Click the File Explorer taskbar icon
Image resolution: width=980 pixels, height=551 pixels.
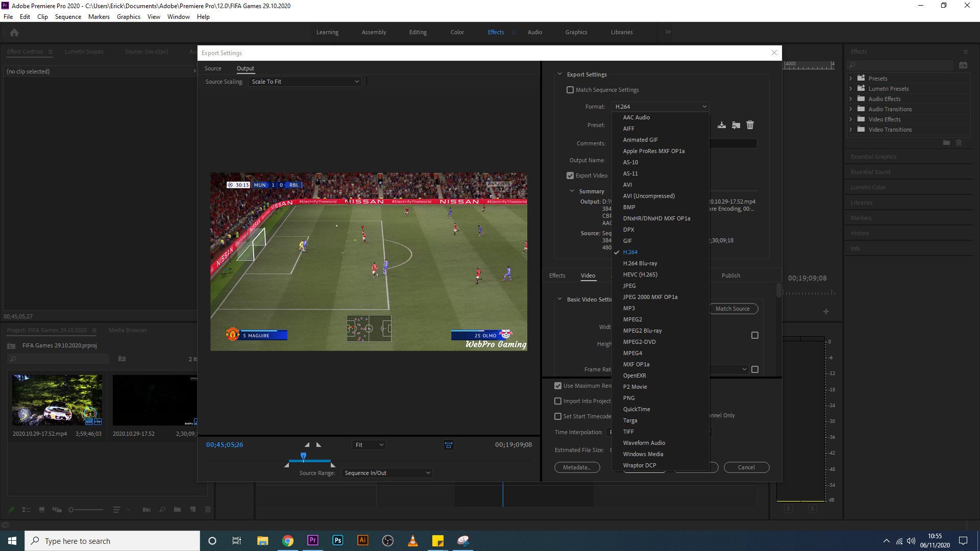click(x=263, y=540)
